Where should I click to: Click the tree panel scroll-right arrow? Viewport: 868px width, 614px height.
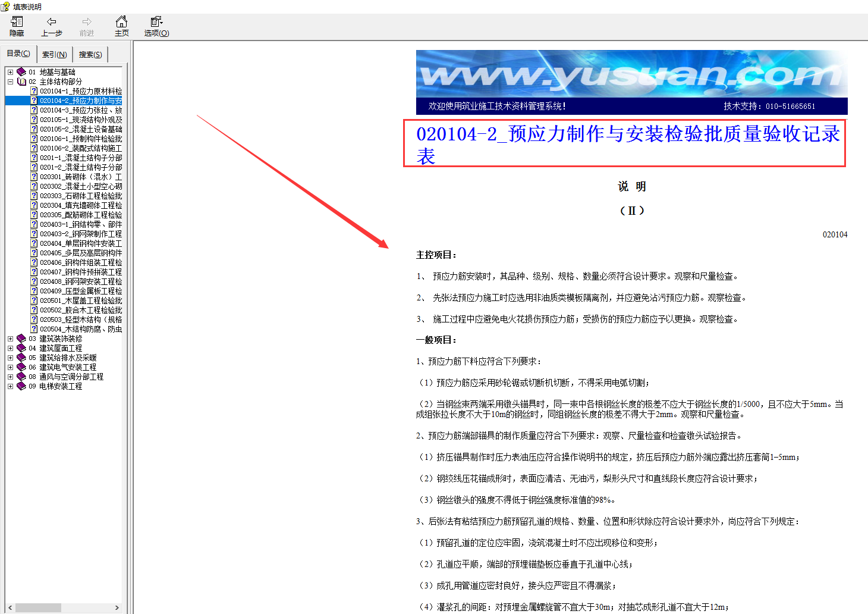117,607
